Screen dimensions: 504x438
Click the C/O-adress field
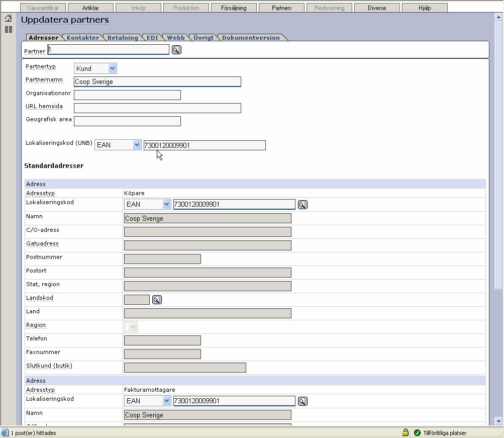[x=208, y=232]
